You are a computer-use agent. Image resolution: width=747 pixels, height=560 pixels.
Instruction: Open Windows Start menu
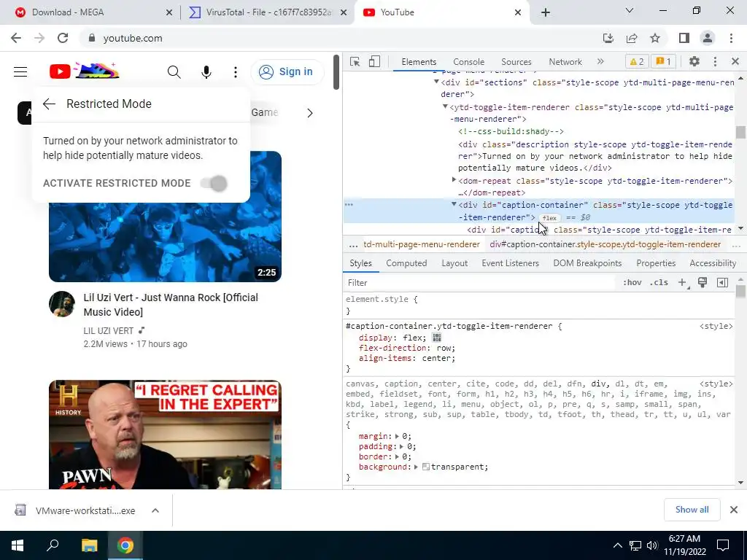tap(18, 545)
